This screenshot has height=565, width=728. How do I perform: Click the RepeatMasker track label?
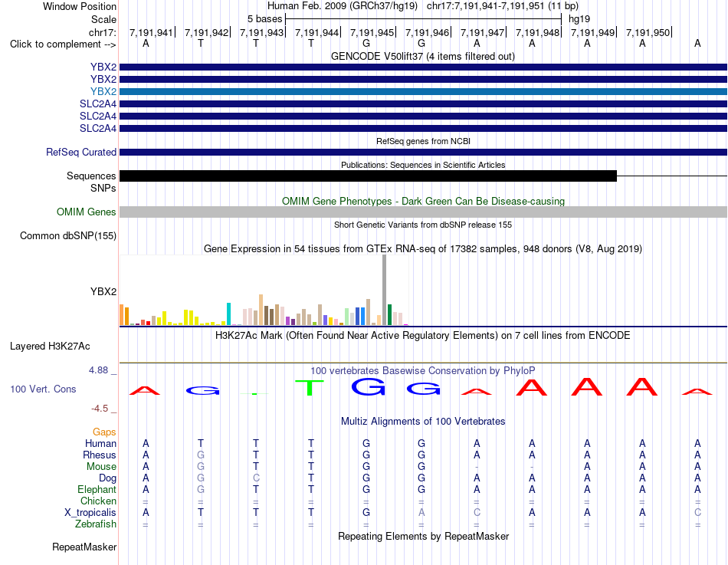click(x=84, y=547)
